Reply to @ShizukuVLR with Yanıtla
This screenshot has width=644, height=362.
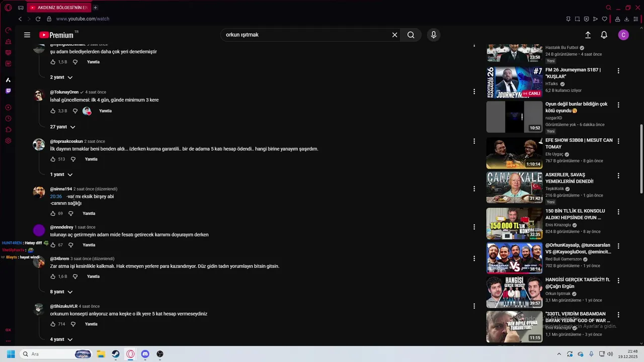click(x=91, y=324)
